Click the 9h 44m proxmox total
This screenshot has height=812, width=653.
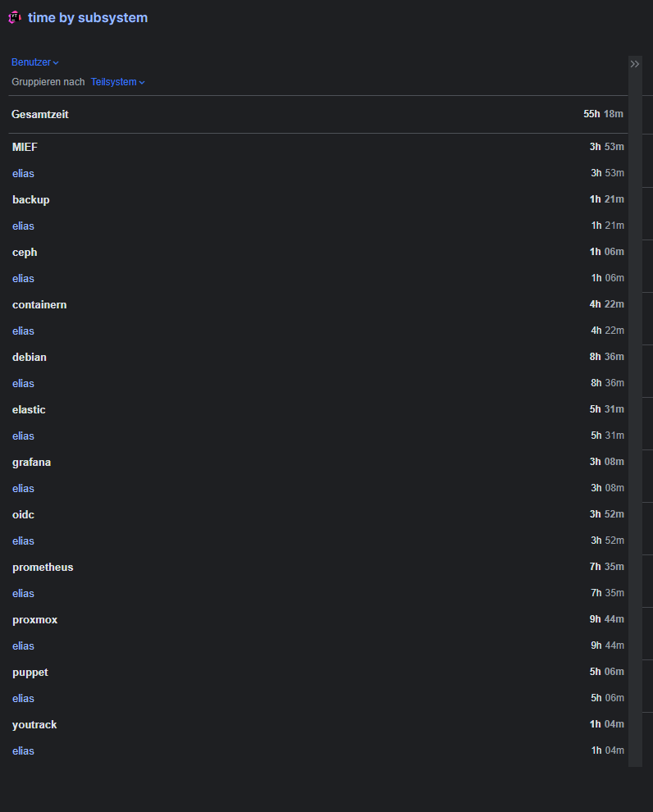606,620
